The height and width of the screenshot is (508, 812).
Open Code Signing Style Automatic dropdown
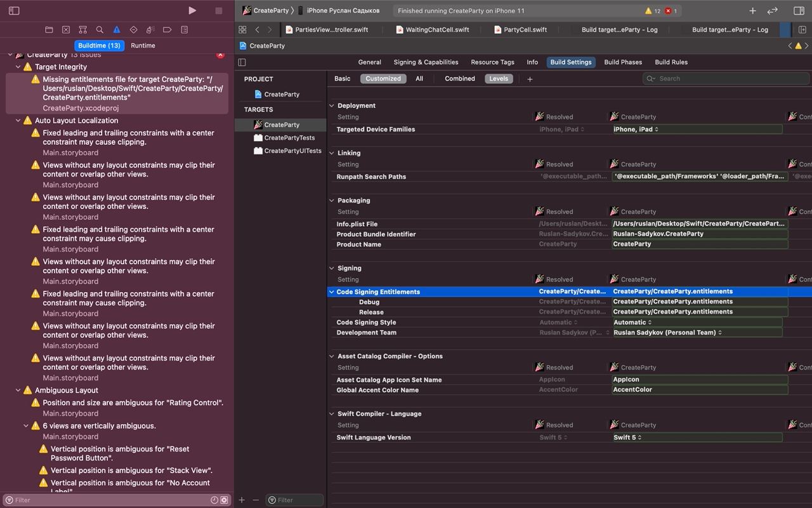pyautogui.click(x=697, y=323)
